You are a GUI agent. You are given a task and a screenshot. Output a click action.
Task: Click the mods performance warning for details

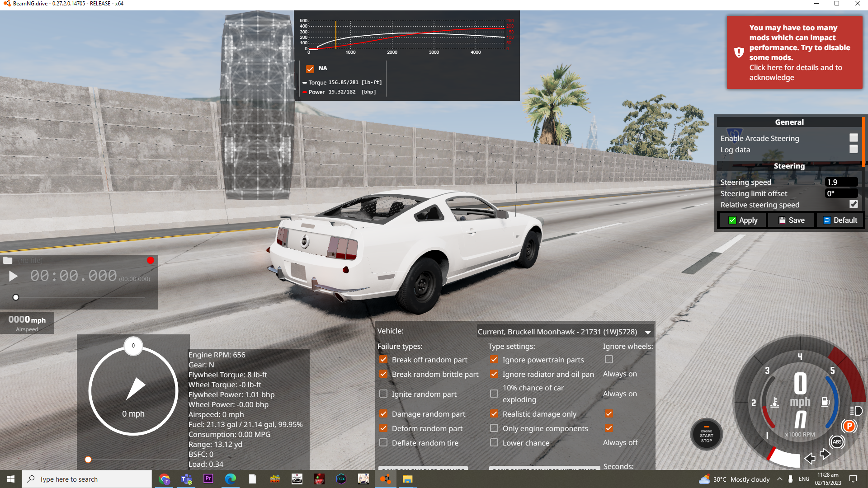pos(795,52)
